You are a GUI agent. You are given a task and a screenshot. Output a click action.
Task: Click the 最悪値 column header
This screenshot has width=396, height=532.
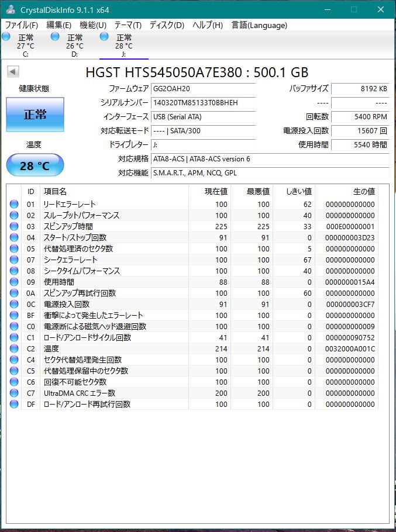point(252,191)
